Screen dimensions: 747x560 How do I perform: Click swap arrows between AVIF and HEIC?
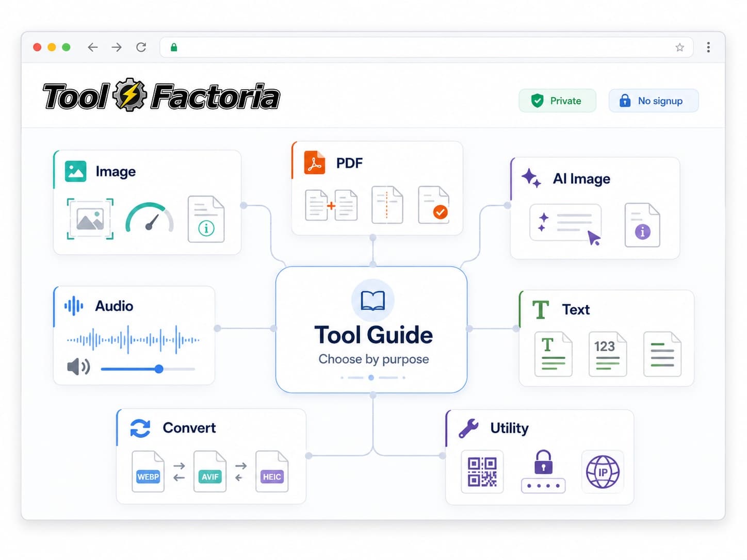pyautogui.click(x=240, y=472)
